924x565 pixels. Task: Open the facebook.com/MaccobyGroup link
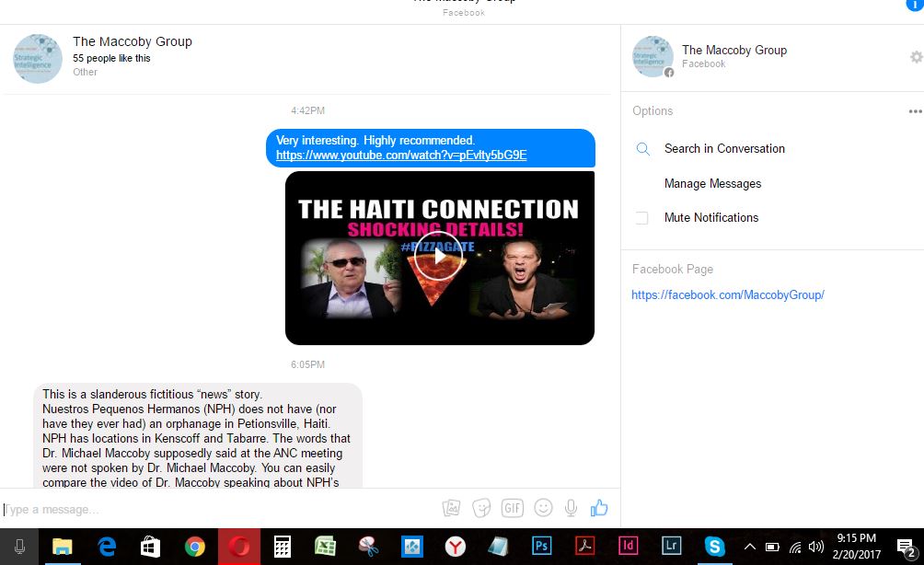(x=728, y=295)
